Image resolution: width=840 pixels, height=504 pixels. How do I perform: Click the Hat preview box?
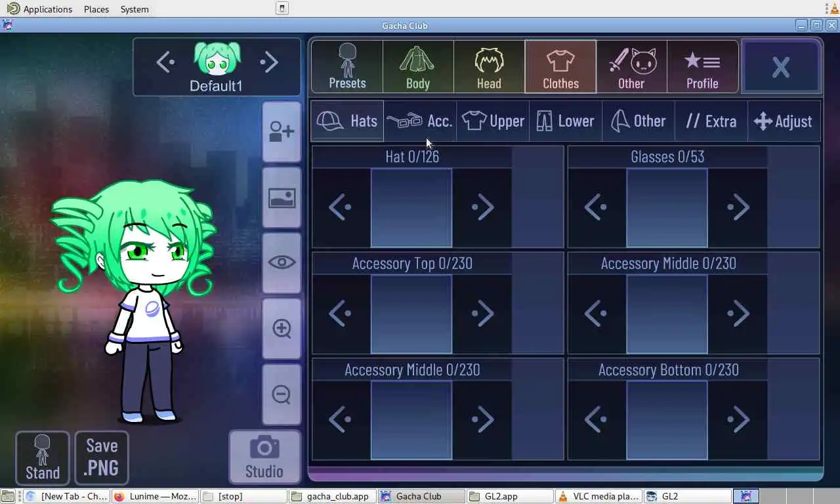click(411, 207)
